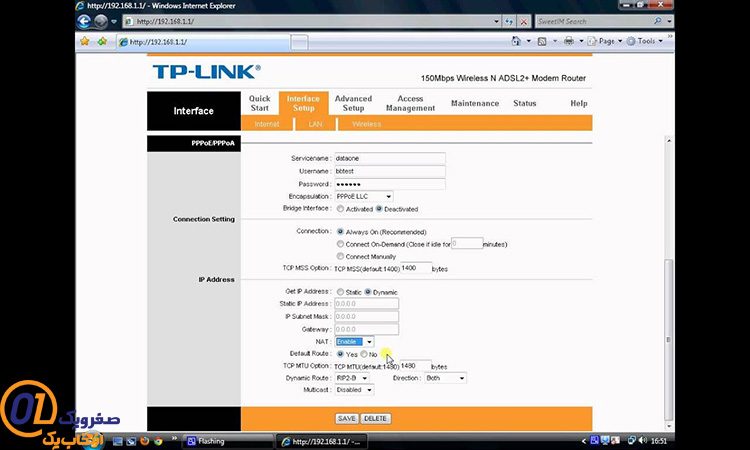Click the scrollbar up arrow
This screenshot has width=750, height=450.
pyautogui.click(x=669, y=141)
